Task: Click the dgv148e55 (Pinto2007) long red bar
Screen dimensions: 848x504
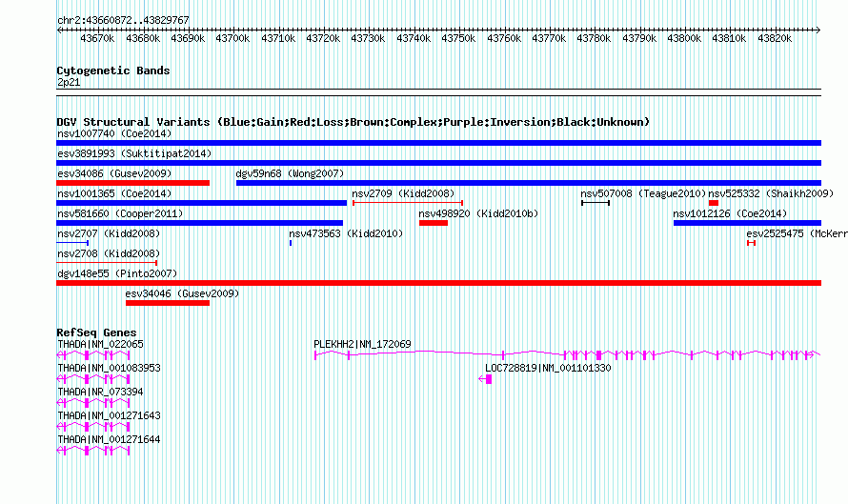Action: point(438,283)
